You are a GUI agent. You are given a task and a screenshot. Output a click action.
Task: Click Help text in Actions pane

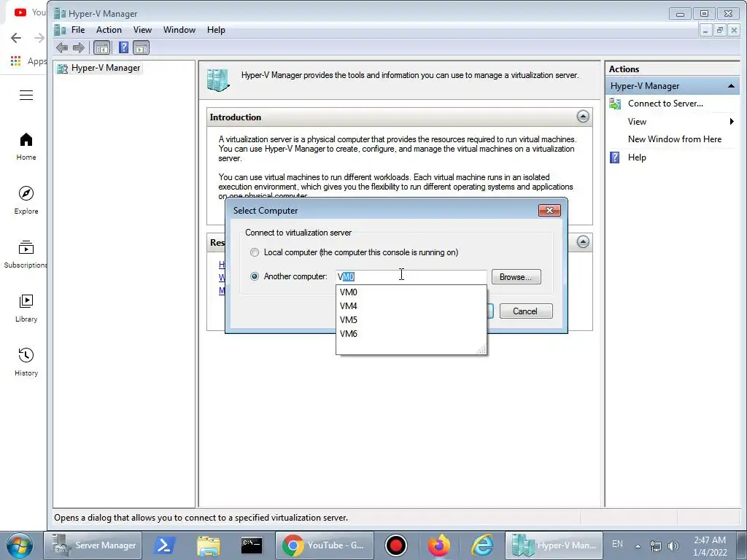(x=637, y=157)
